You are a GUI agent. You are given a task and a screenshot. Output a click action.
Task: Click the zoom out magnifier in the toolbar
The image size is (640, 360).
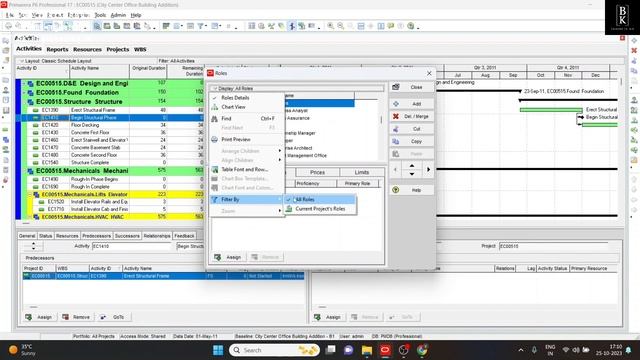coord(340,26)
